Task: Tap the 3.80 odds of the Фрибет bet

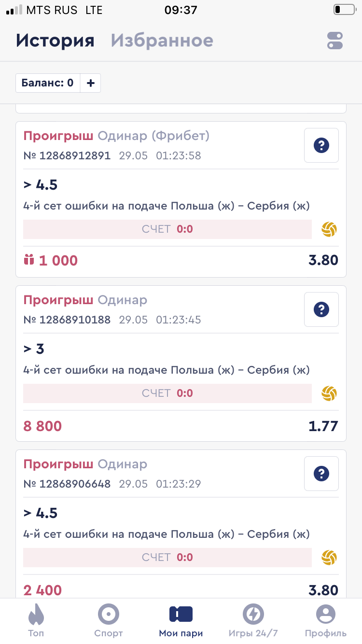Action: click(x=323, y=260)
